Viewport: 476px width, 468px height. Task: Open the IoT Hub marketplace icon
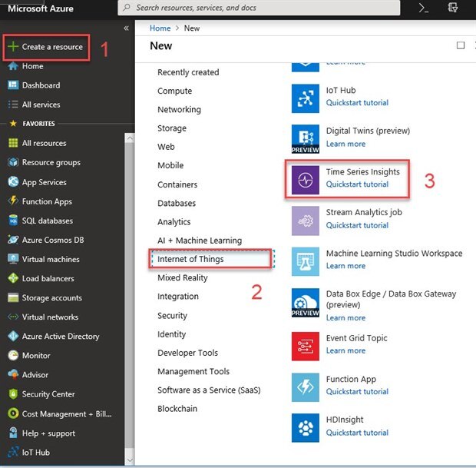306,97
